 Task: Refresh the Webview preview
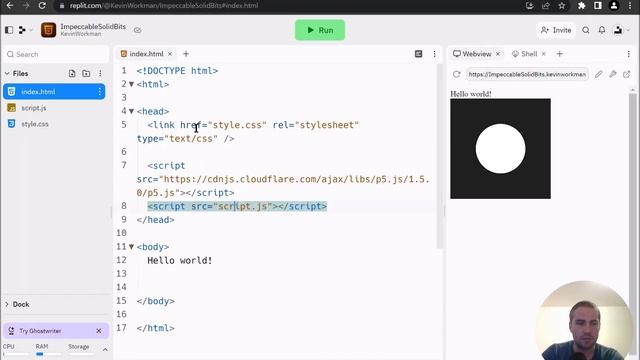click(x=457, y=74)
